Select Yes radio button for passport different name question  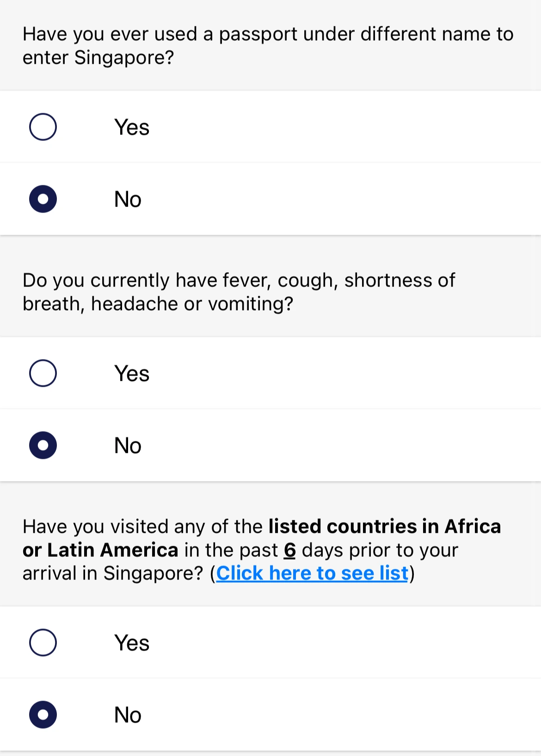[43, 127]
